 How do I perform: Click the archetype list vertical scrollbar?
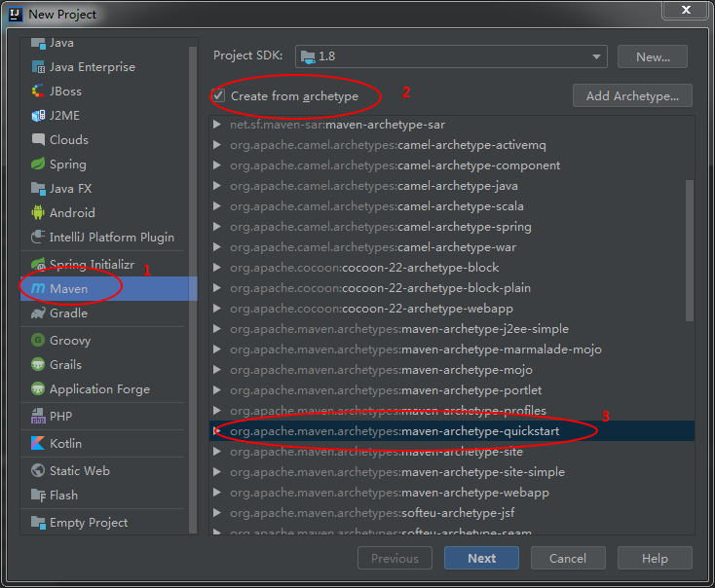coord(690,251)
